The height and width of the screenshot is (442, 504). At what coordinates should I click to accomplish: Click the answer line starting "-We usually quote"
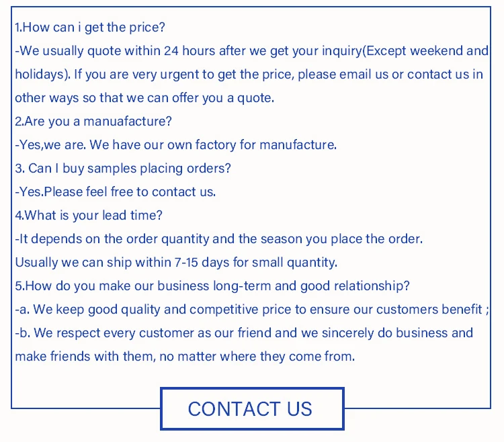coord(251,51)
